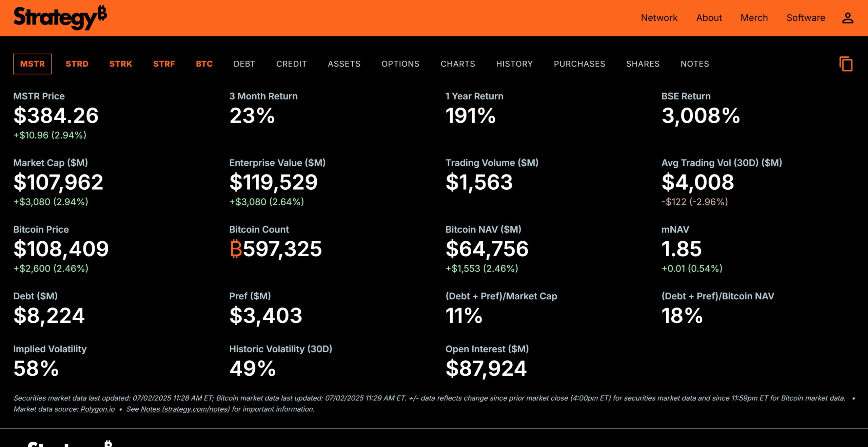This screenshot has height=447, width=868.
Task: Select the Avg Trading Vol value $4,008
Action: (x=697, y=182)
